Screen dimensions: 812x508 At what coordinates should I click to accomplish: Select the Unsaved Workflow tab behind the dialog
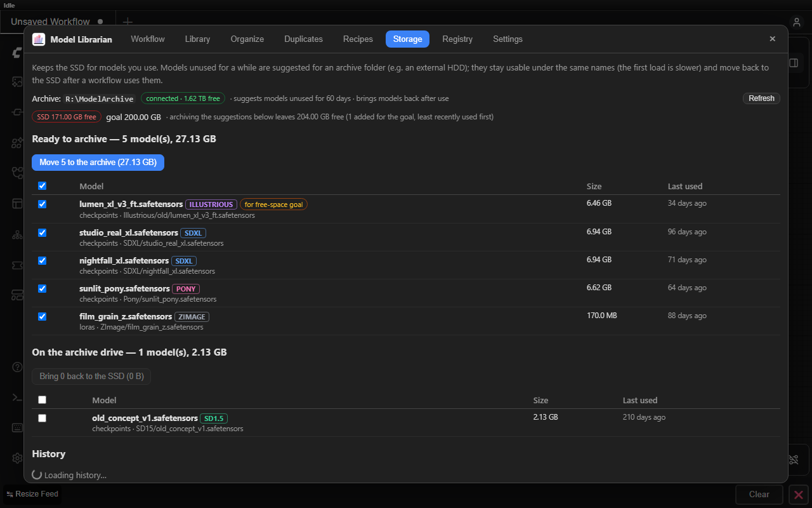coord(57,22)
